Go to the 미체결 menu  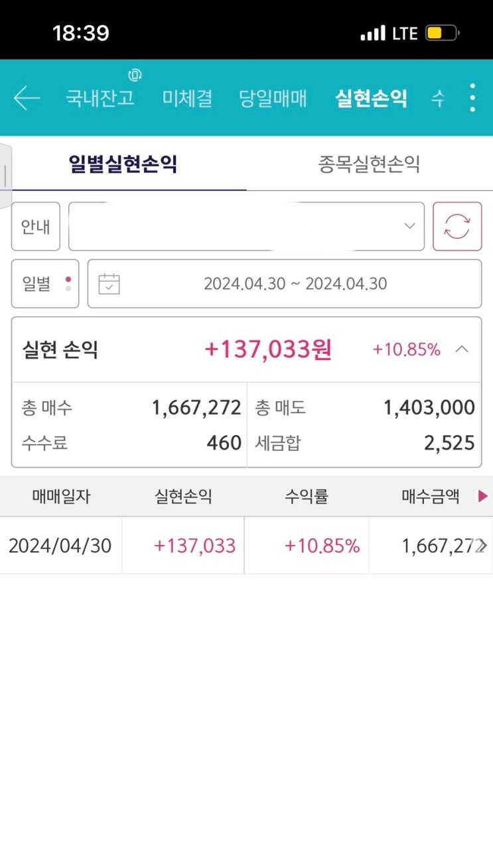coord(187,98)
